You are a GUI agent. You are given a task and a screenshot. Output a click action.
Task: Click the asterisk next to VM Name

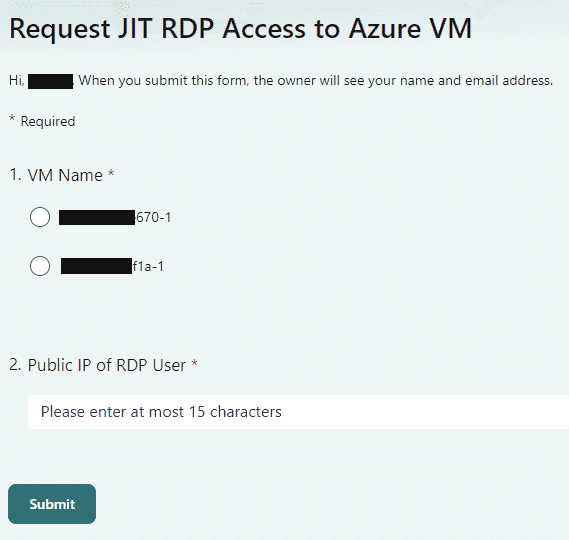111,173
